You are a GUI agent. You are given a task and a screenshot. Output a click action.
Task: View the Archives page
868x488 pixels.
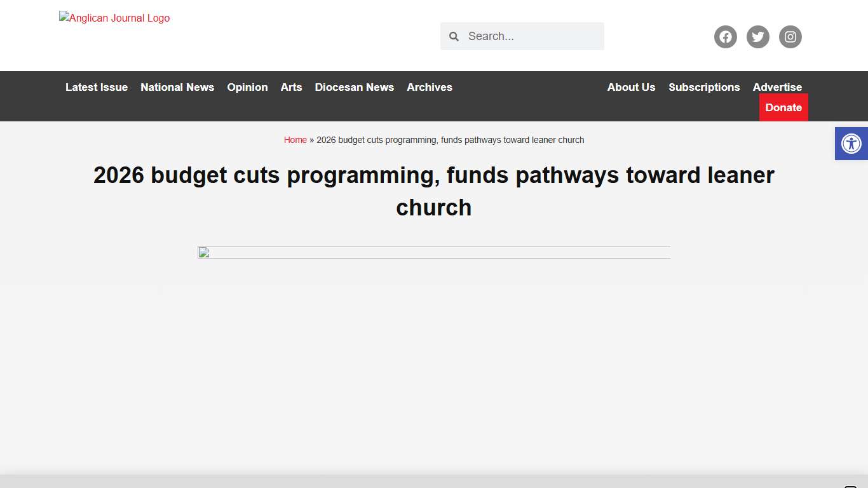[429, 87]
